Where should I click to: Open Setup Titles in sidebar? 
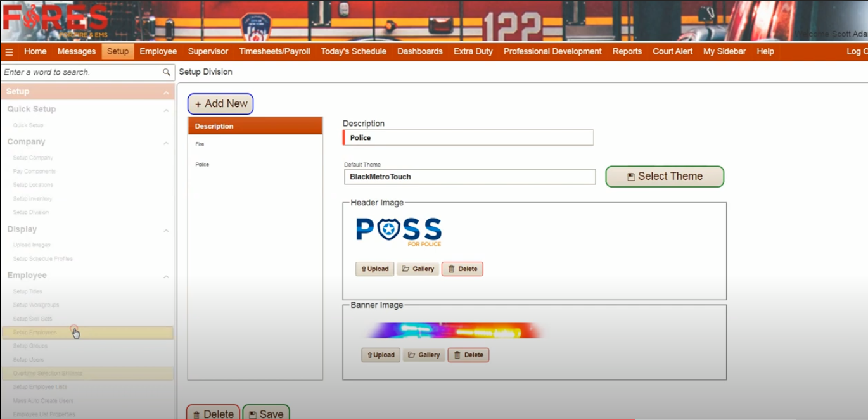click(x=28, y=291)
